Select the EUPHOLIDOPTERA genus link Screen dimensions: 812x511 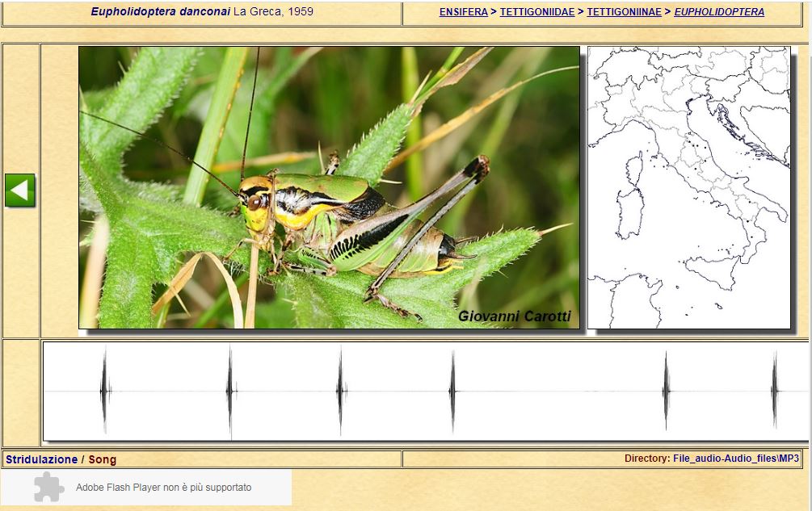[x=719, y=12]
